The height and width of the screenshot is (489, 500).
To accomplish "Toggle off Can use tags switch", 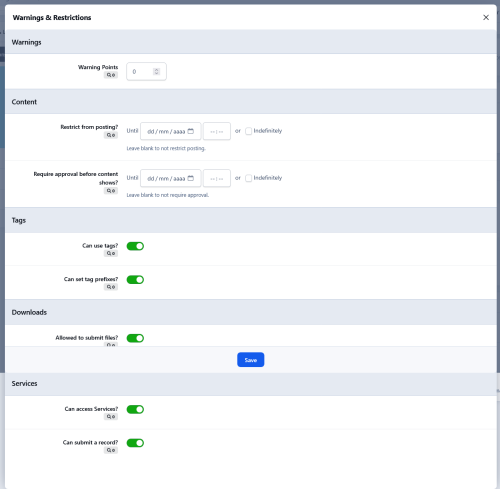I will pos(135,246).
